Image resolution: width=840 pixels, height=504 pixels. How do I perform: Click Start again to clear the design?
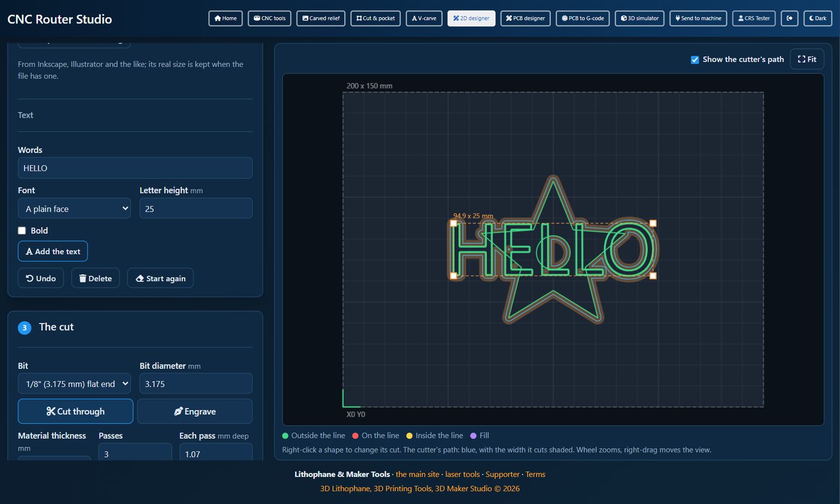(x=160, y=278)
